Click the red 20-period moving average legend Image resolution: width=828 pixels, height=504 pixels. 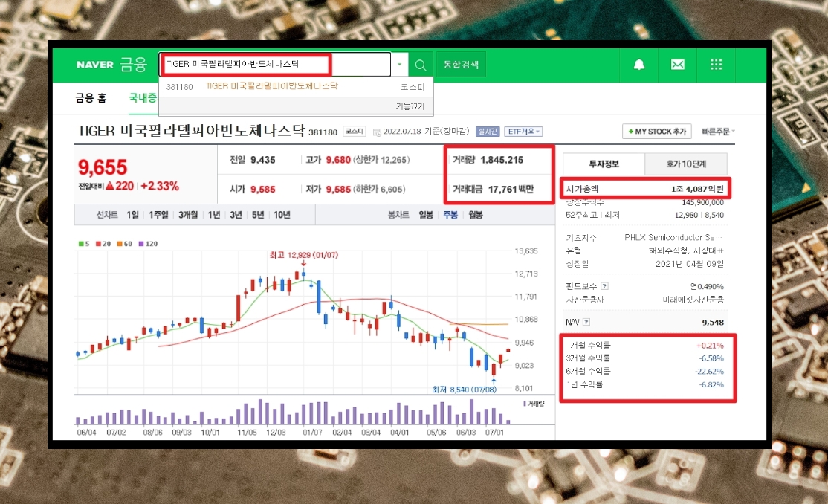pyautogui.click(x=103, y=244)
